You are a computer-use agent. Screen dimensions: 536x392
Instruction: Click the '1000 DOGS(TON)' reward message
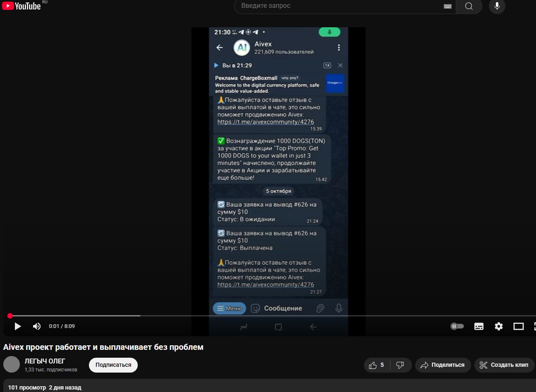pyautogui.click(x=272, y=159)
